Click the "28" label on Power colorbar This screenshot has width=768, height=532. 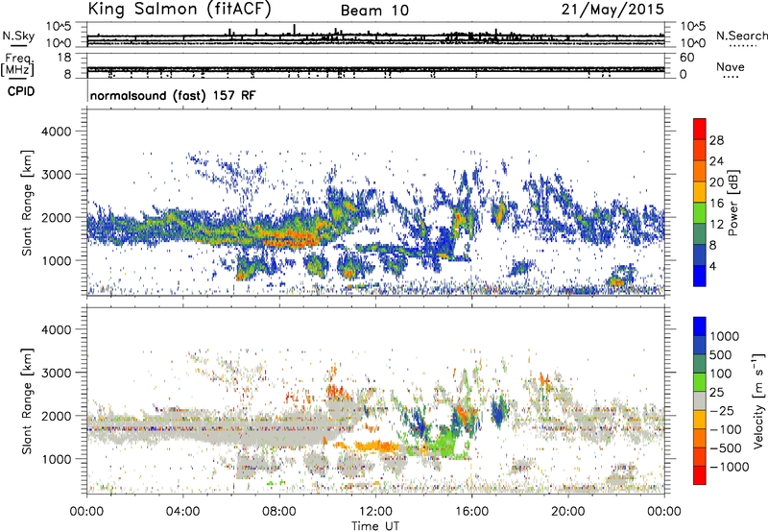coord(716,140)
